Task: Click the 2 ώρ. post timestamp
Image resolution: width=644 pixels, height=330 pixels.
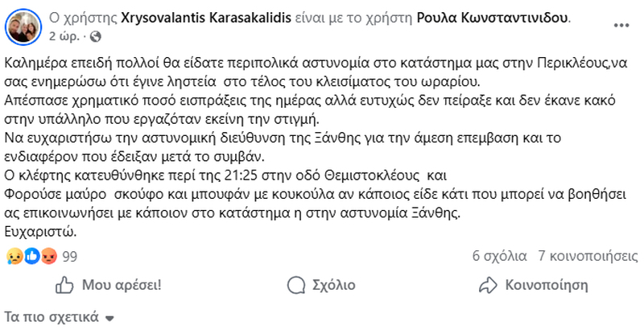Action: tap(64, 37)
